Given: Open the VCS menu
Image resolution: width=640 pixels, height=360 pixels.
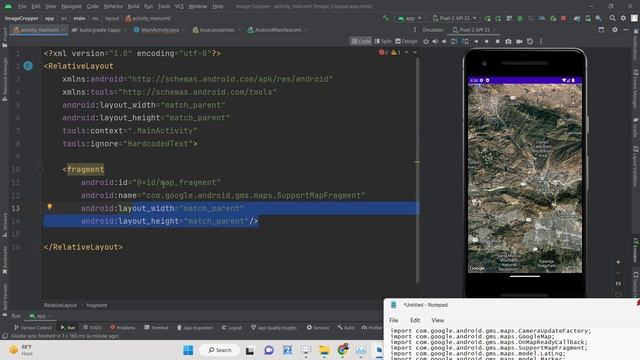Looking at the screenshot, I should click(179, 7).
